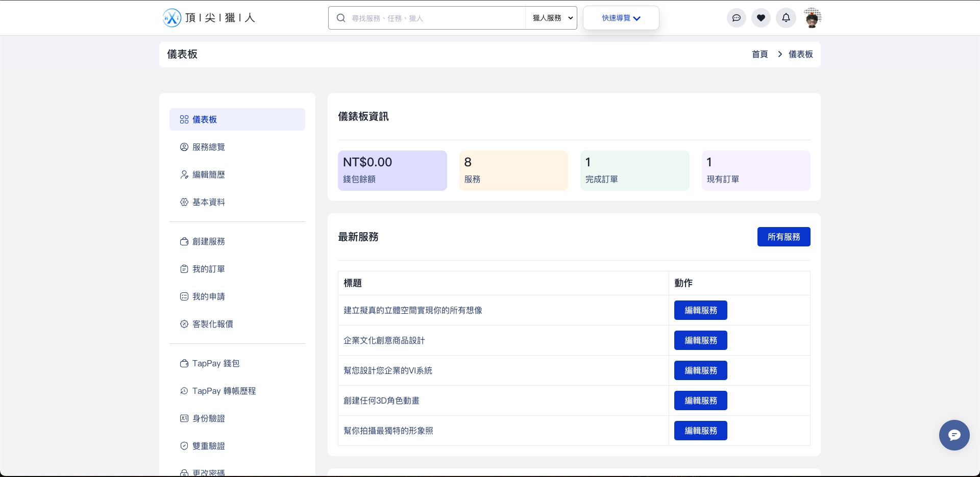Click the heart favorites icon
The height and width of the screenshot is (477, 980).
coord(761,18)
